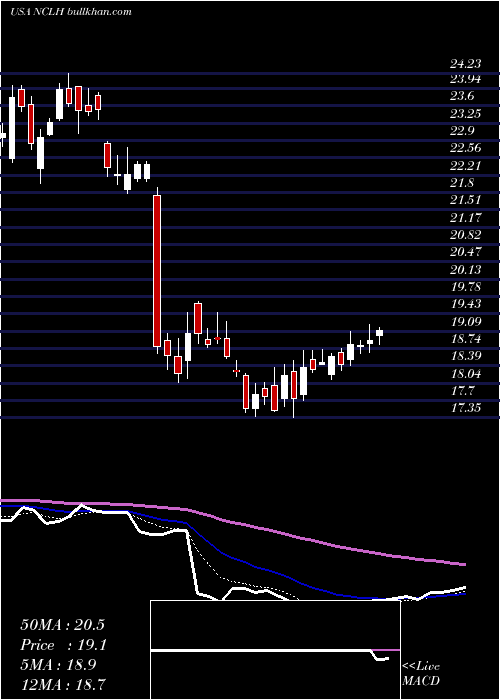Click the 17.7 price axis label
This screenshot has height=700, width=500.
[462, 391]
